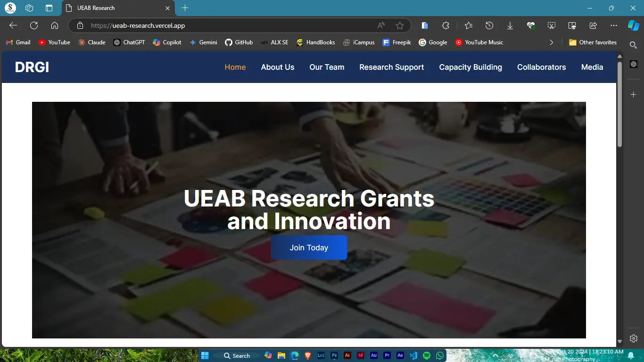Image resolution: width=644 pixels, height=362 pixels.
Task: Click the taskbar Search box
Action: (237, 355)
